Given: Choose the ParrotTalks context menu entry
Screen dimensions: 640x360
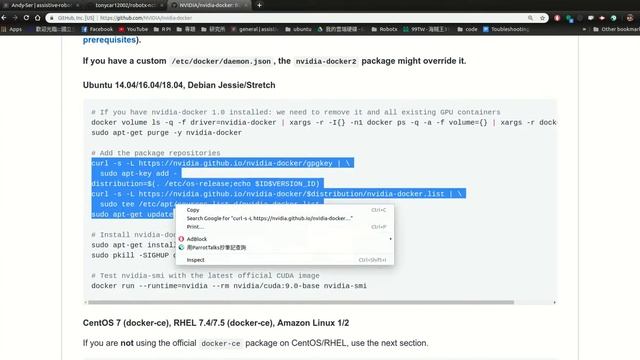Looking at the screenshot, I should [285, 247].
